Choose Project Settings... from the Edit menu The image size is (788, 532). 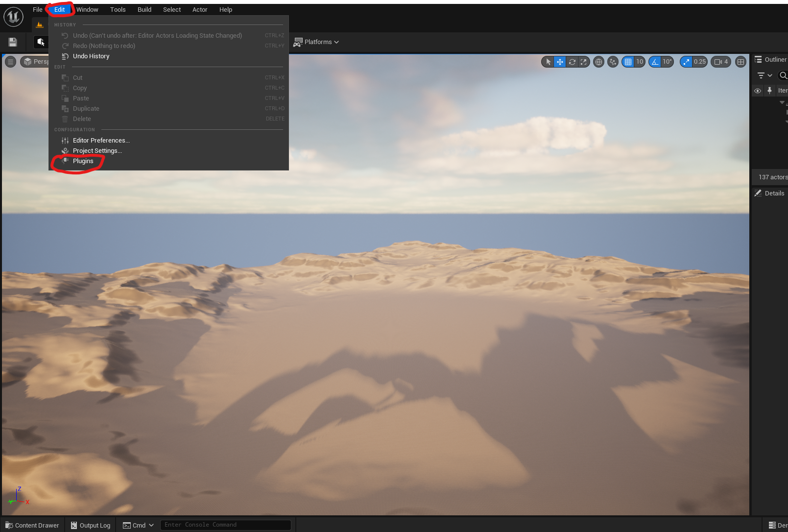click(168, 151)
